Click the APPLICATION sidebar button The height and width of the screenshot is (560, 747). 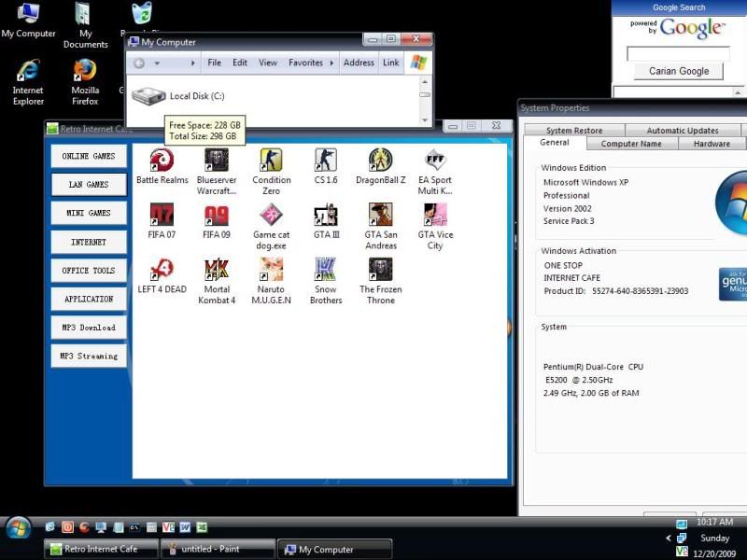point(89,299)
